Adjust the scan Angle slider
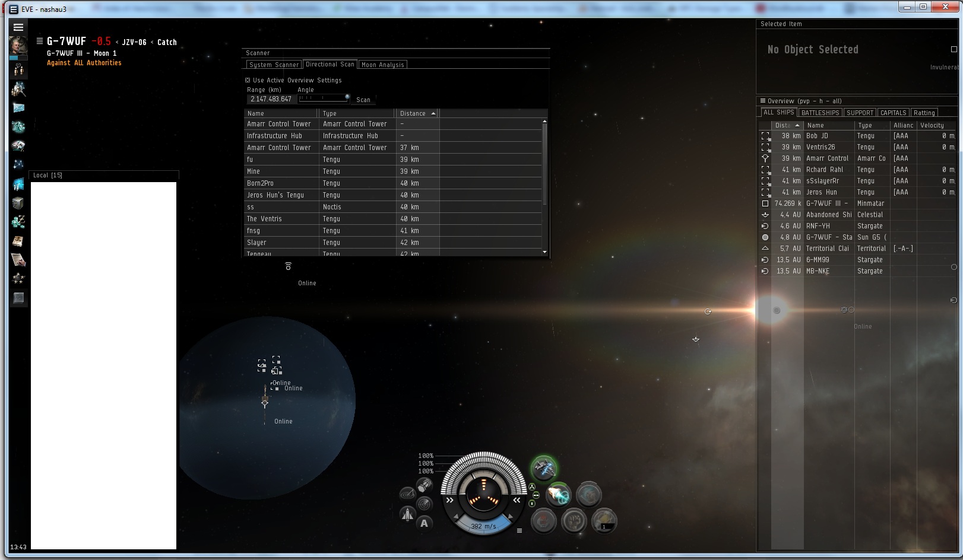963x560 pixels. (x=324, y=98)
